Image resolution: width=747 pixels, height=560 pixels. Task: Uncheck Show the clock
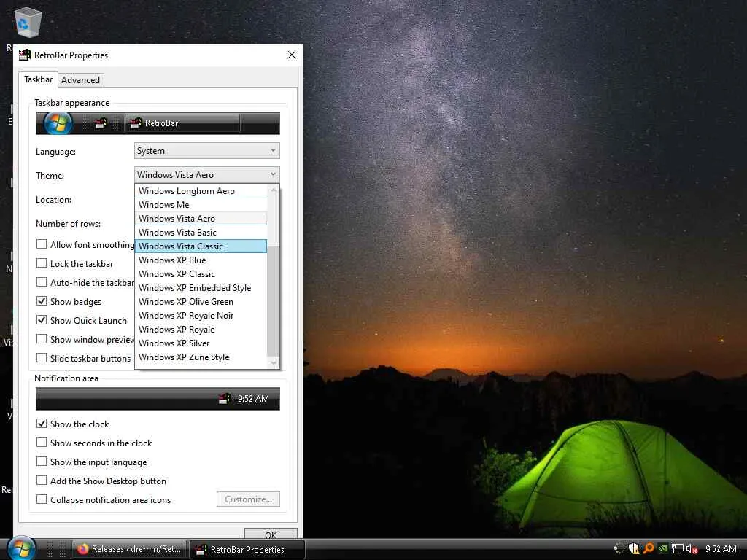(42, 424)
